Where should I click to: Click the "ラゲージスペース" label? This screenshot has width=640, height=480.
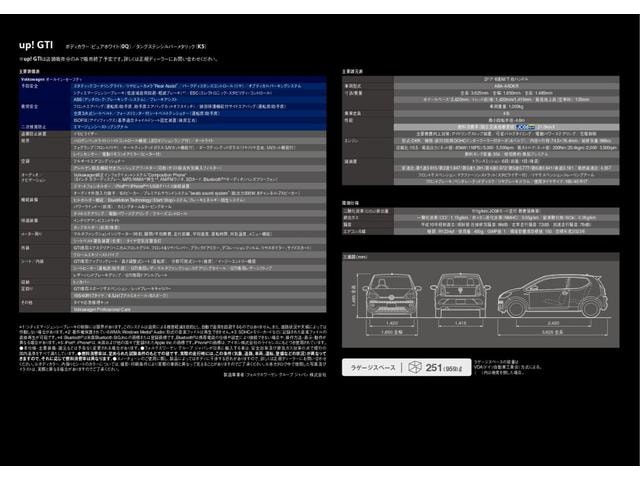coord(373,368)
